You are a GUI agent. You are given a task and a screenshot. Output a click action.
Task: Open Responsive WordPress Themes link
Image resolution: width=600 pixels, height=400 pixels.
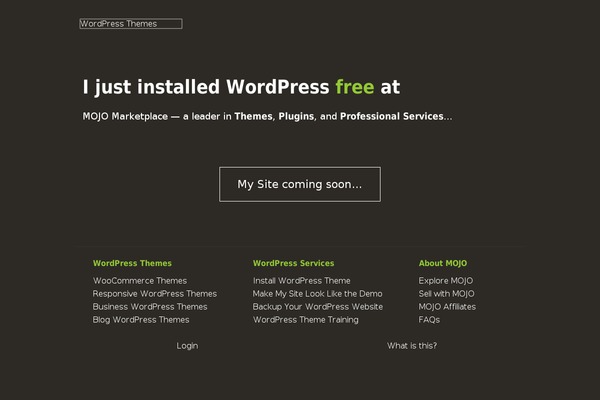click(x=155, y=294)
